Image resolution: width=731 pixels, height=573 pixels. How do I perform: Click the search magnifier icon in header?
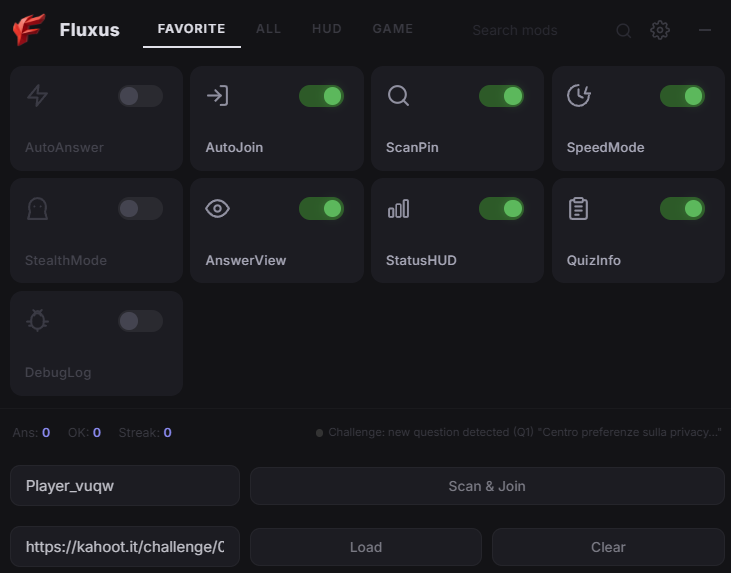623,30
